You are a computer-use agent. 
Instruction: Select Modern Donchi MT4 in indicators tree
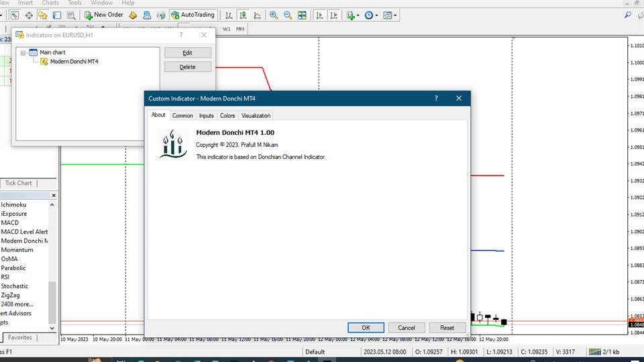(74, 62)
